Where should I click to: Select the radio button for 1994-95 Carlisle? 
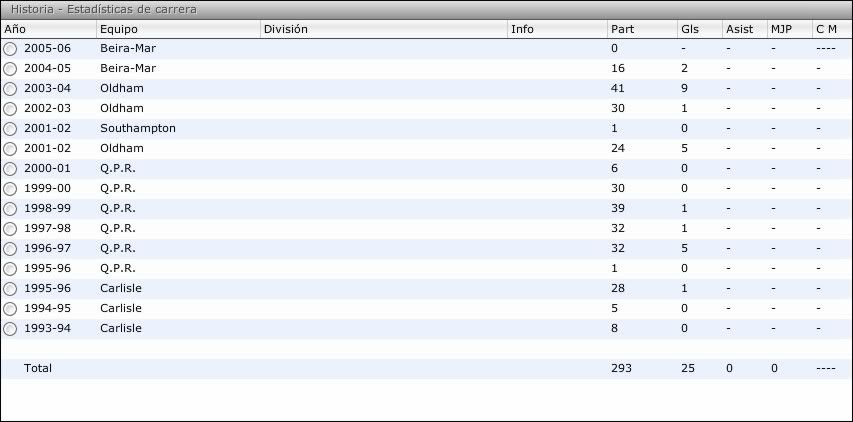(x=10, y=309)
